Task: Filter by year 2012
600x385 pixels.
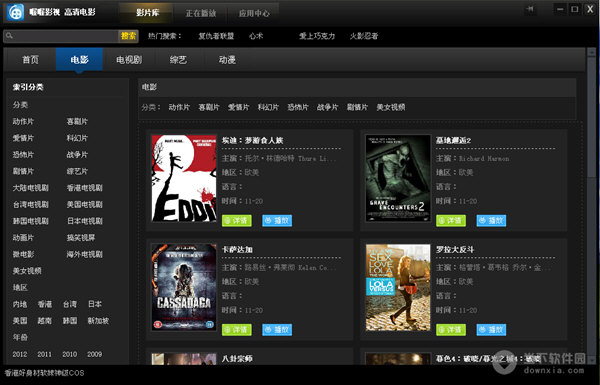Action: [20, 354]
